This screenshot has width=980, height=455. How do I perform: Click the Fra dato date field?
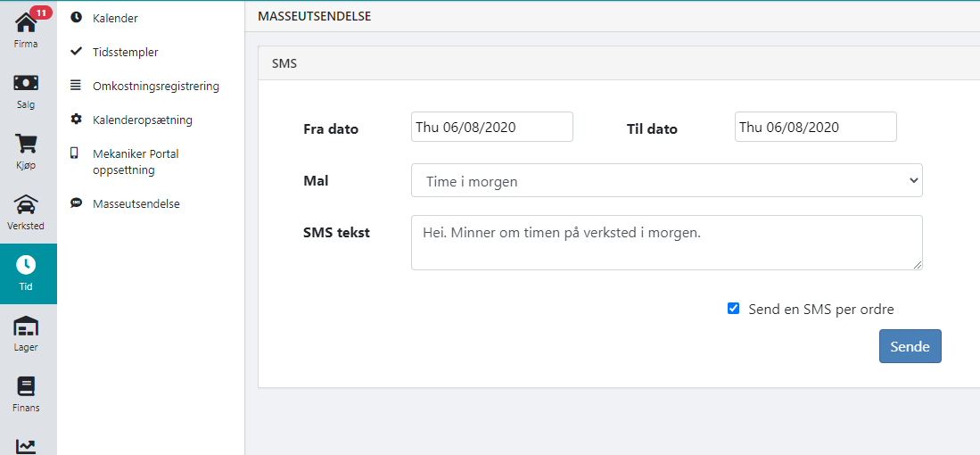(x=491, y=127)
